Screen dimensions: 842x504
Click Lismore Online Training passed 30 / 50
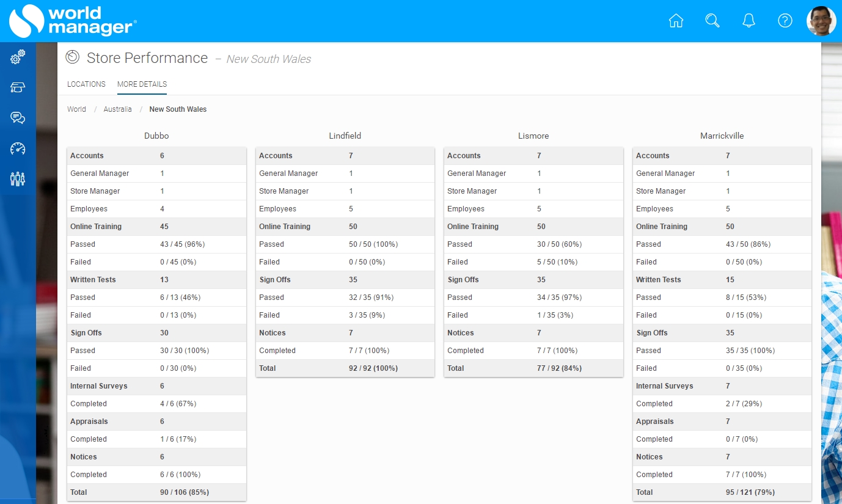click(x=559, y=244)
